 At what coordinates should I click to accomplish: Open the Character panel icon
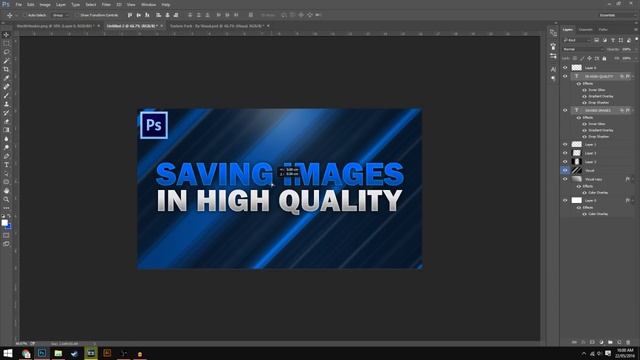(553, 69)
